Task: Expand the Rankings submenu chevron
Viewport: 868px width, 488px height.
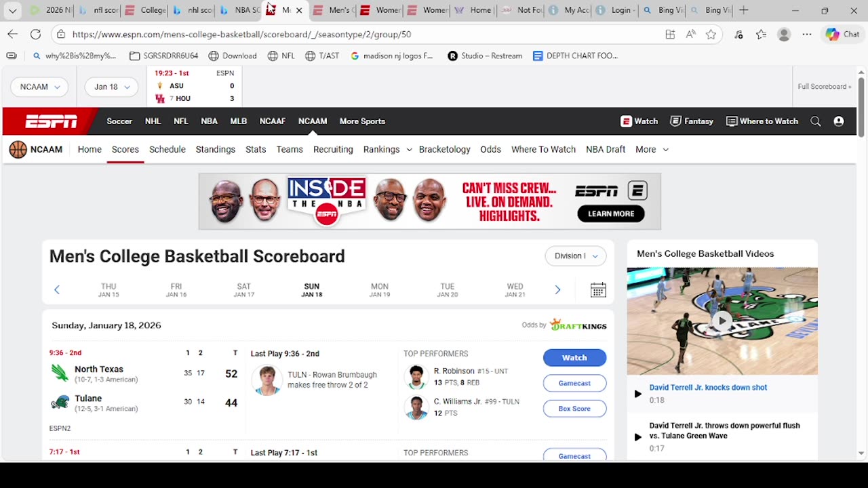Action: [409, 150]
